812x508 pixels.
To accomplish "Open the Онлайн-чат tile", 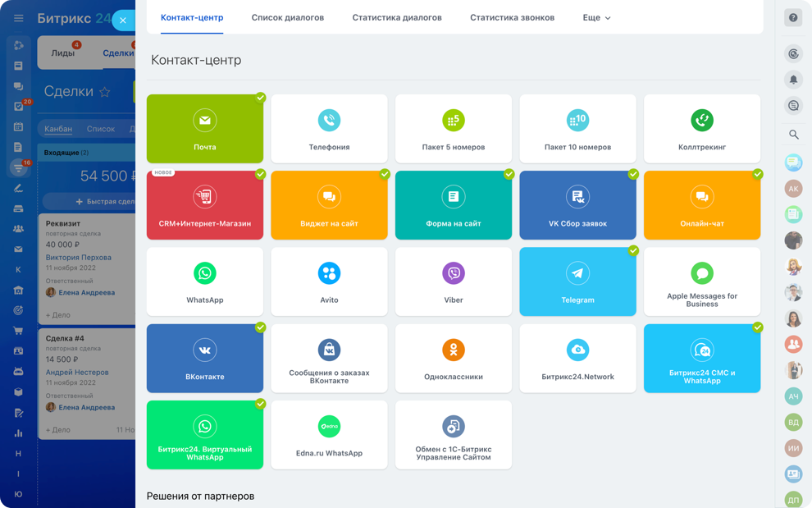I will 702,205.
